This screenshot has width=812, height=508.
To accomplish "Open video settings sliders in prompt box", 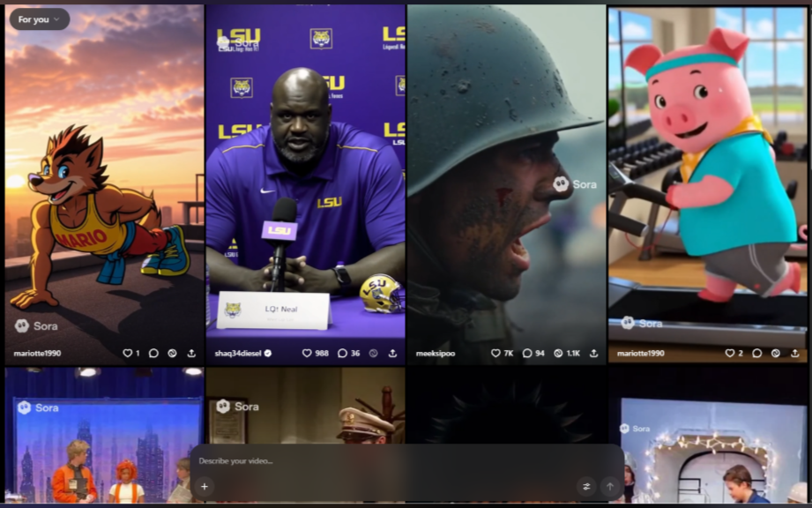I will coord(585,486).
